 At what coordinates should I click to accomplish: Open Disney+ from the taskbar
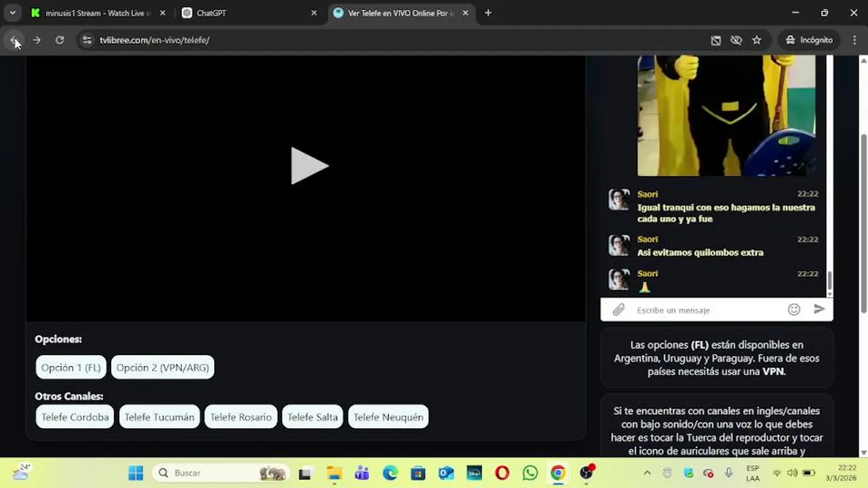(474, 473)
